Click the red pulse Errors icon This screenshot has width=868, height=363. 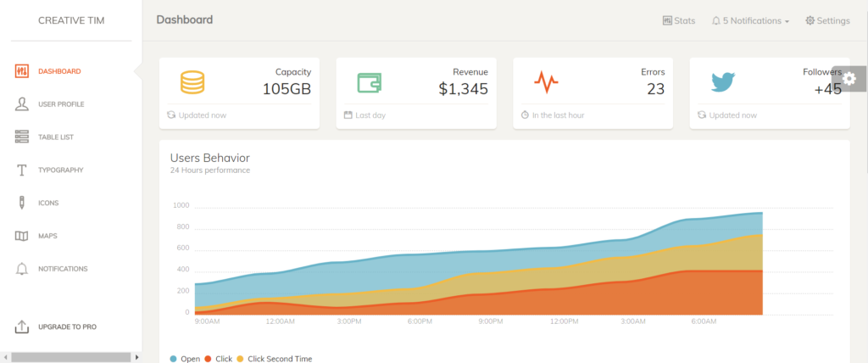pos(546,82)
